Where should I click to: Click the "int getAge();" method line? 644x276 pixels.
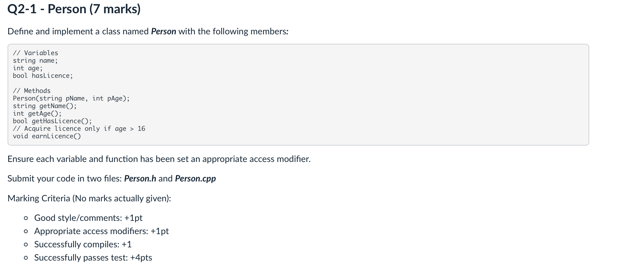pos(37,113)
